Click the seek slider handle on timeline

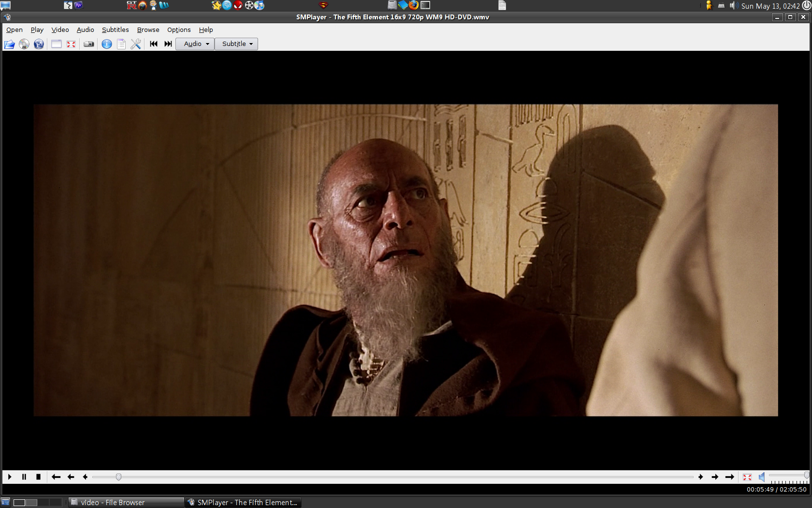118,477
